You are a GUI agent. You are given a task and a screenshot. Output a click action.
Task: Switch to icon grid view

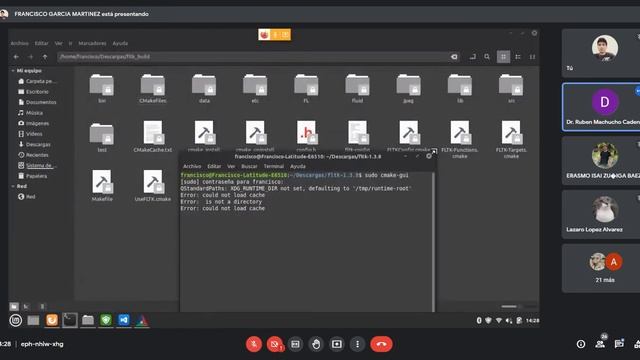[x=503, y=57]
